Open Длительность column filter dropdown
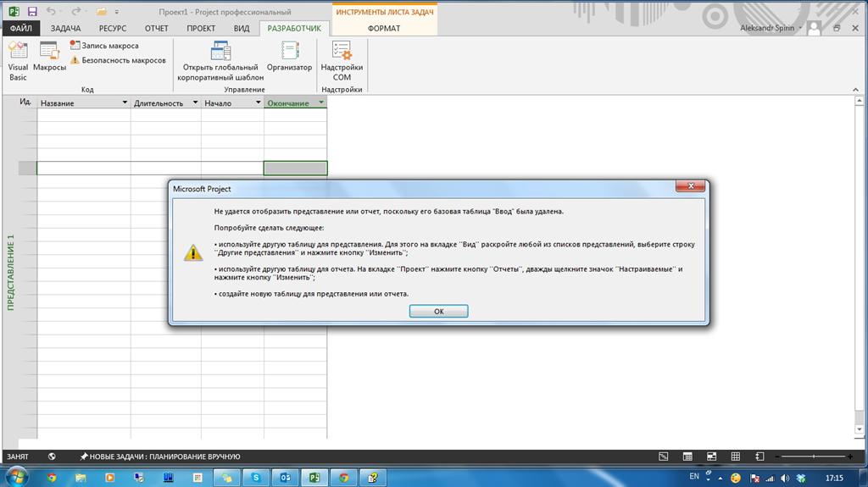Image resolution: width=868 pixels, height=487 pixels. point(195,102)
